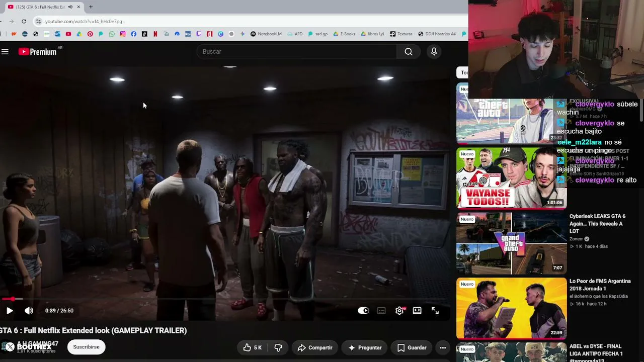This screenshot has height=362, width=644.
Task: Open the APD bookmark
Action: 295,34
